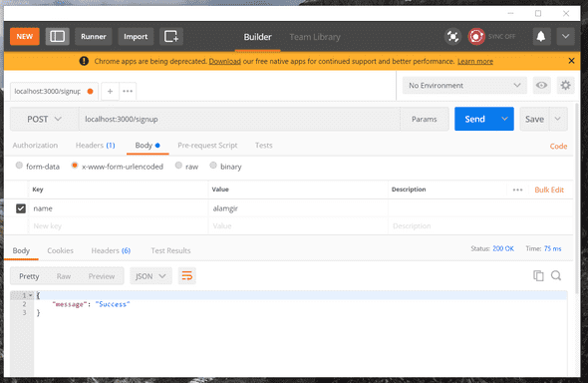Click the Download link in the banner
This screenshot has height=383, width=588.
coord(224,61)
